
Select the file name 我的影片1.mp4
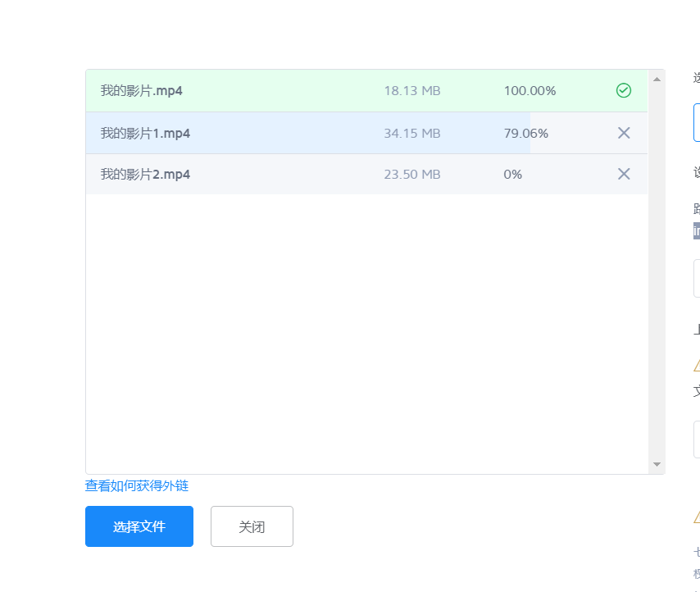point(145,134)
